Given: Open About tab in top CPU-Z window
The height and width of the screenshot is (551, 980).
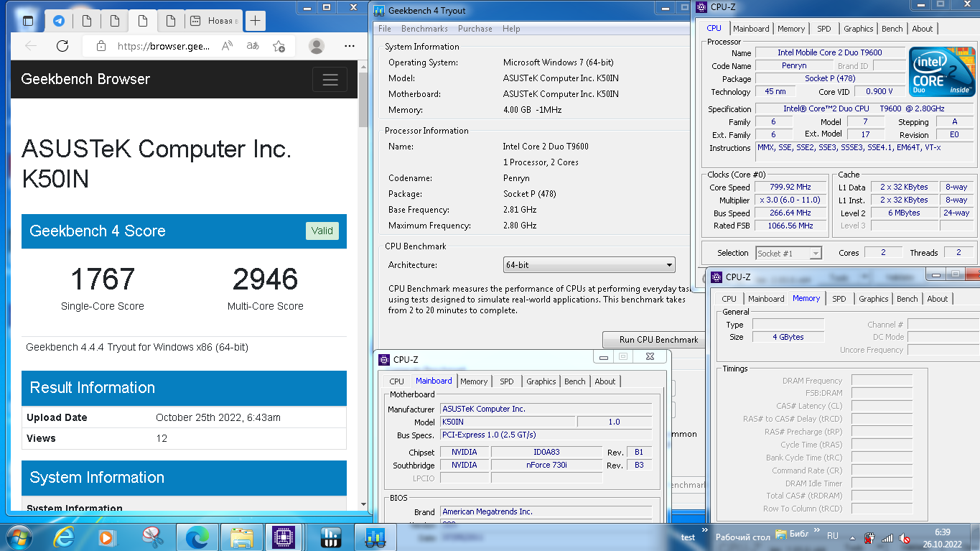Looking at the screenshot, I should (923, 29).
